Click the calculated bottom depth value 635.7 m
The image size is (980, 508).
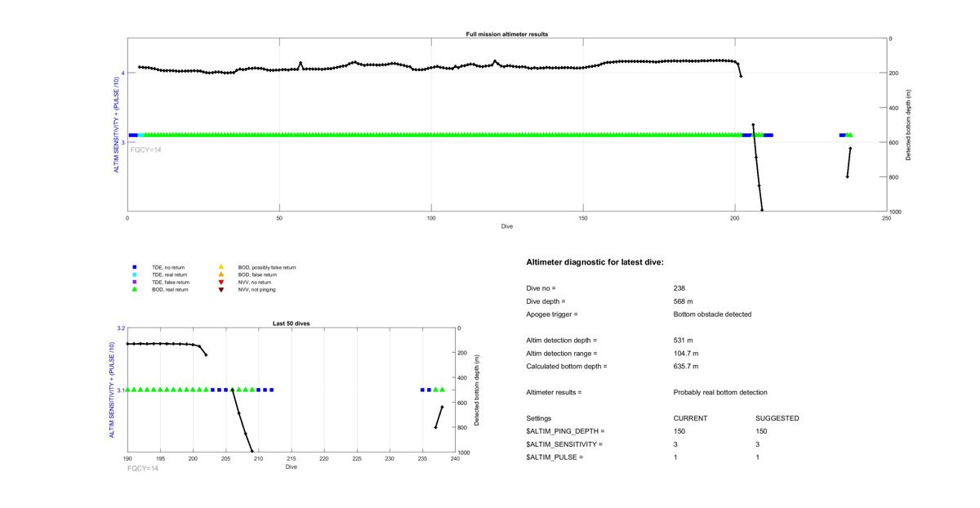(686, 367)
